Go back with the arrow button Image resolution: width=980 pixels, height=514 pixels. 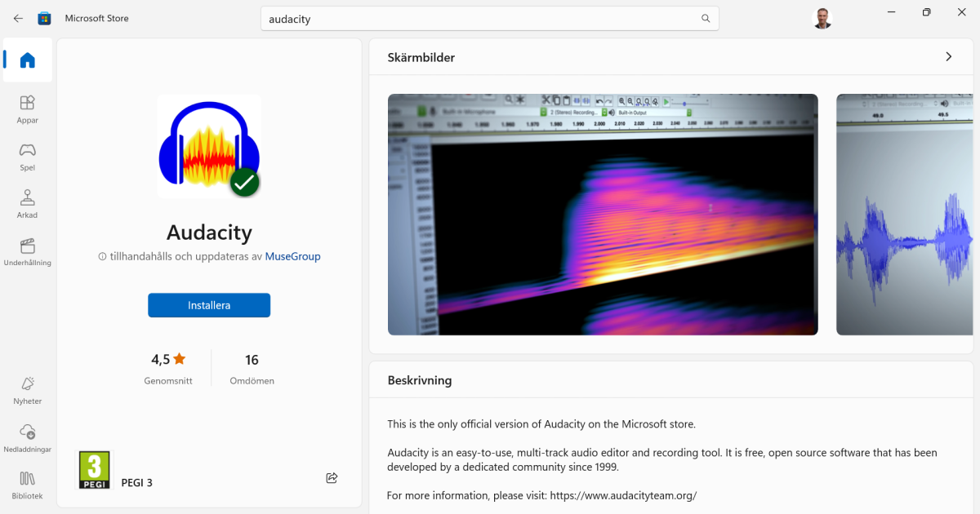18,18
